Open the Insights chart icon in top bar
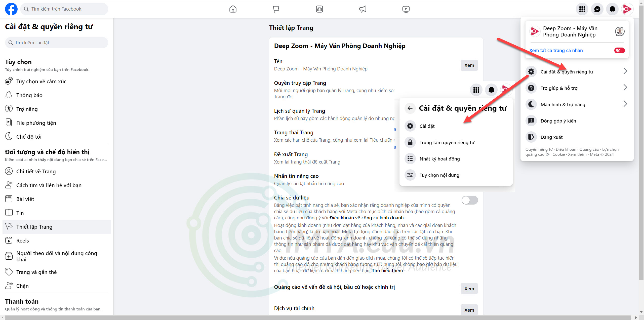Screen dimensions: 644x320 [319, 9]
